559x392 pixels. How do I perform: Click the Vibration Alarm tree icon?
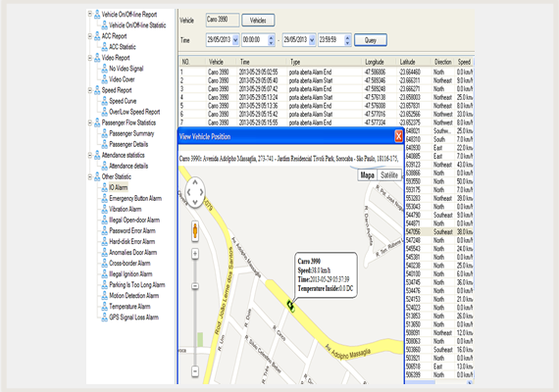105,209
